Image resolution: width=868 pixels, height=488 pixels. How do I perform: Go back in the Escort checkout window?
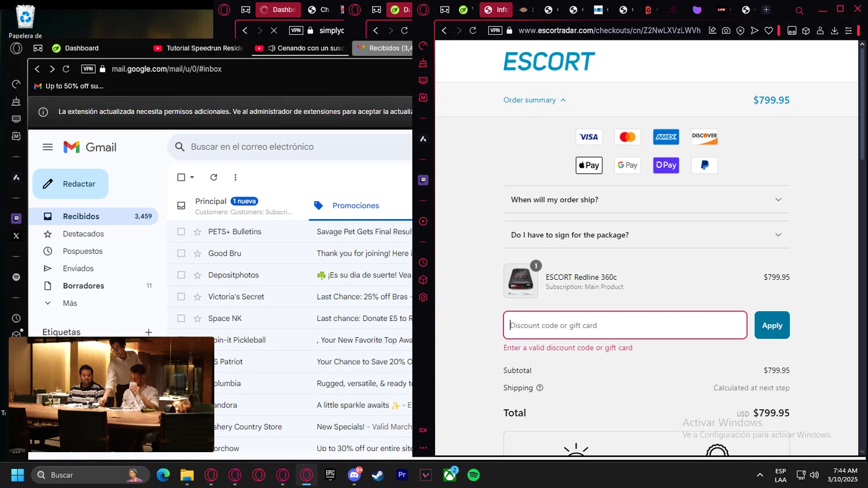point(444,31)
